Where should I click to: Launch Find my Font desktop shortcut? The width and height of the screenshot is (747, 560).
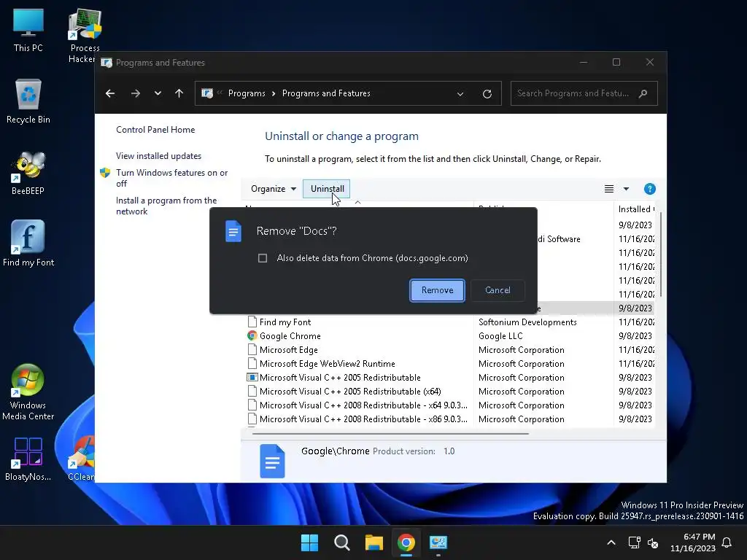pos(28,244)
